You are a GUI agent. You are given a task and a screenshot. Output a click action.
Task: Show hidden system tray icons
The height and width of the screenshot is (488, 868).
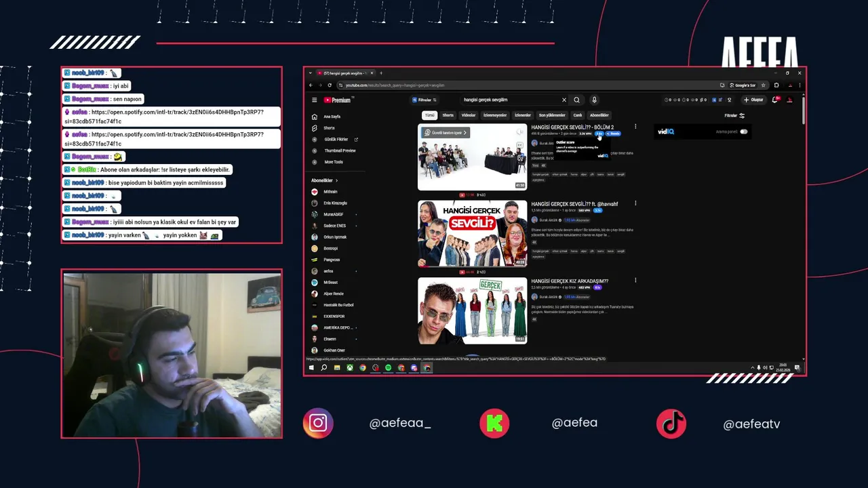[752, 368]
